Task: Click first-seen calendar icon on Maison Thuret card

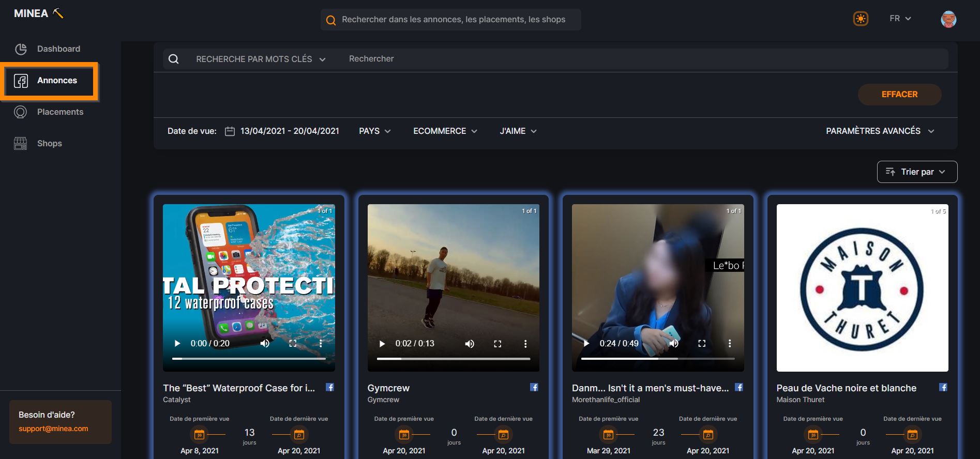Action: pyautogui.click(x=813, y=435)
